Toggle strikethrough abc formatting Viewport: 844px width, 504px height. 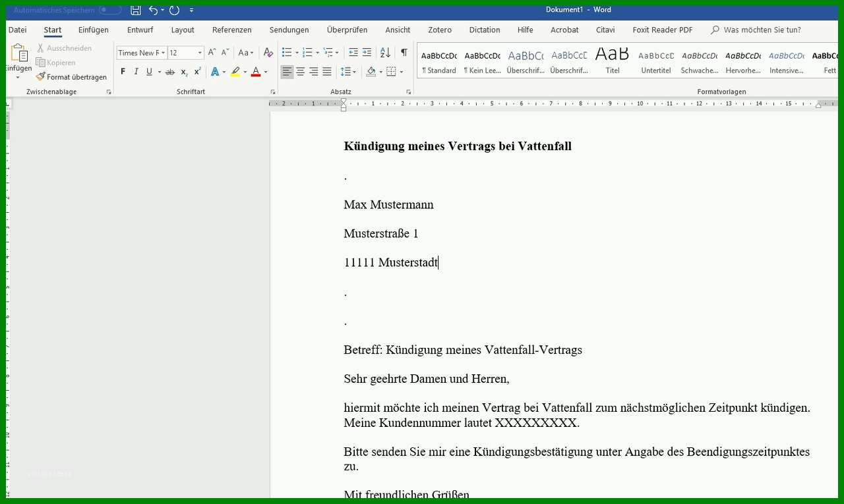click(x=170, y=72)
